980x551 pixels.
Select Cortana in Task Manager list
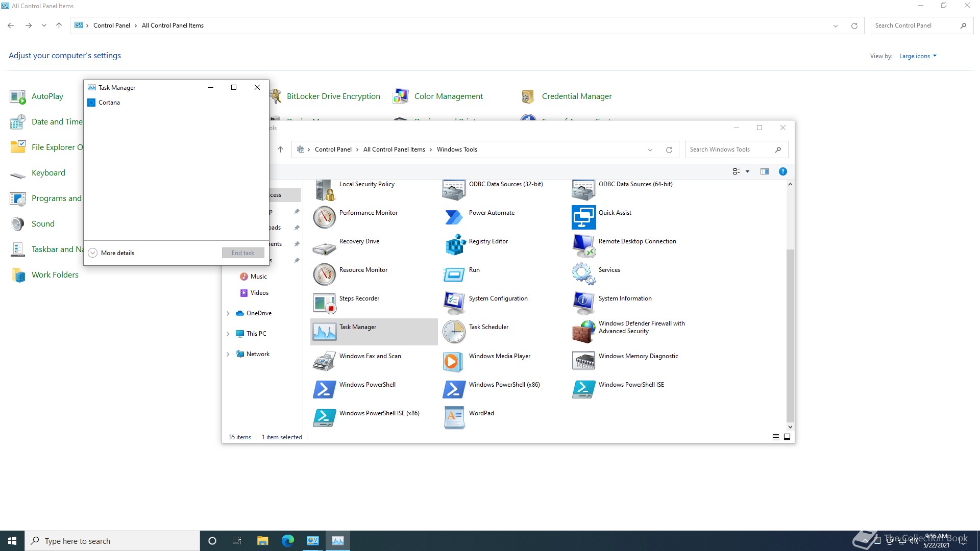pyautogui.click(x=176, y=103)
